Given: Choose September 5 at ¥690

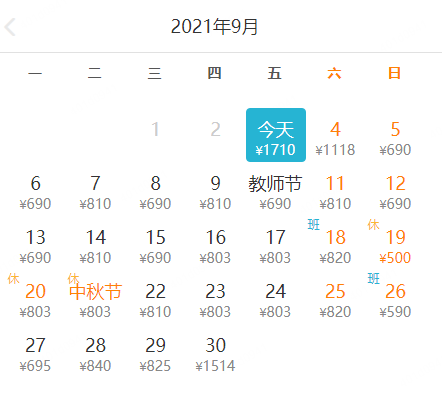Looking at the screenshot, I should point(395,138).
